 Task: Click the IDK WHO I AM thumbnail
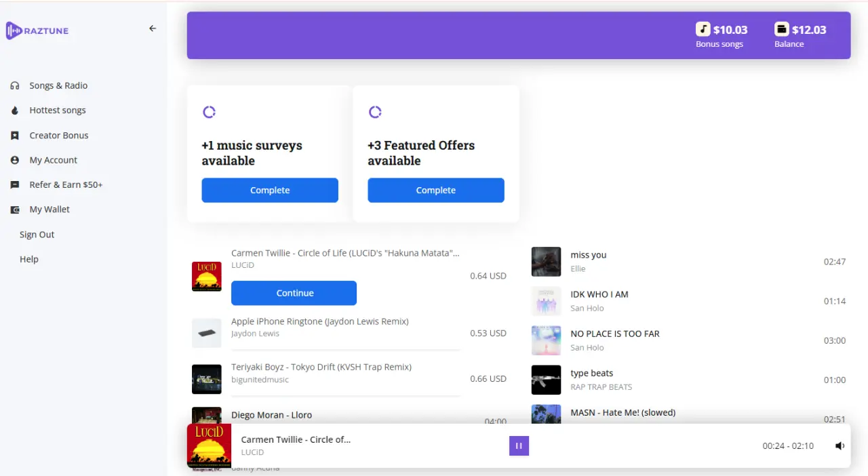(546, 301)
